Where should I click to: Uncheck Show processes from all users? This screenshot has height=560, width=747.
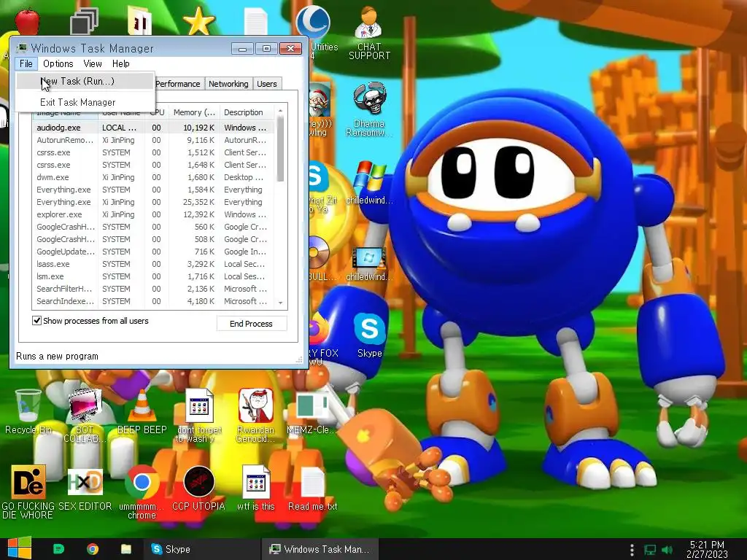click(x=36, y=321)
